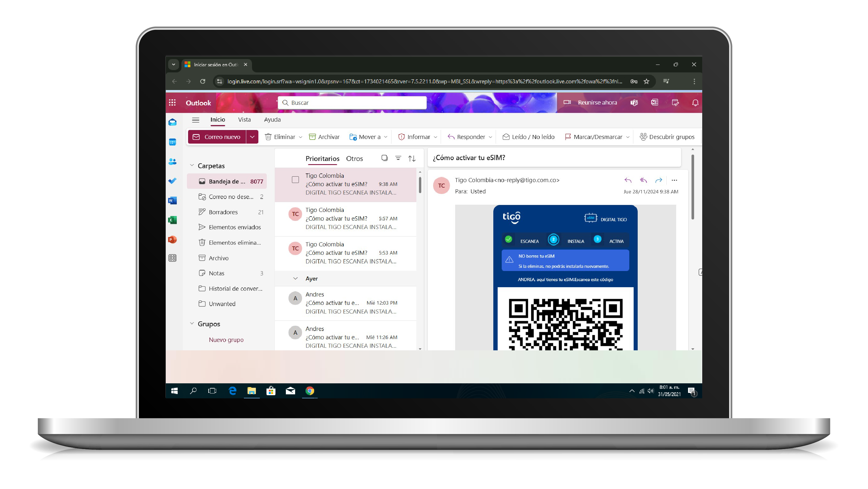
Task: Reply all arrow in reading pane
Action: coord(643,180)
